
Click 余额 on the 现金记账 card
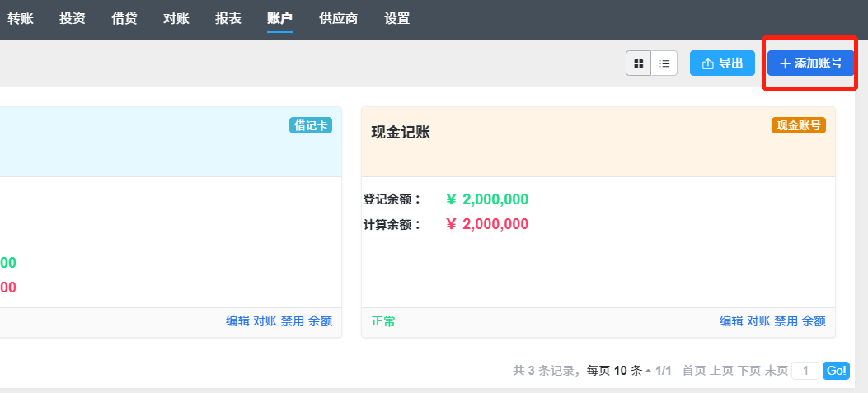pyautogui.click(x=814, y=321)
